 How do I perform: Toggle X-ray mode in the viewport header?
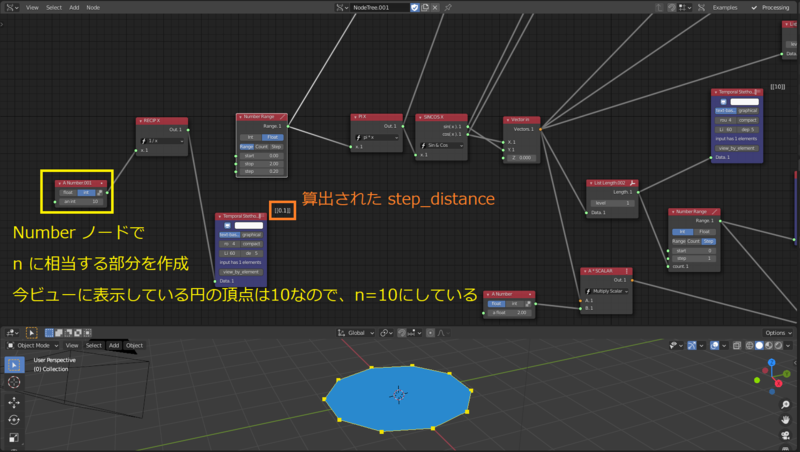[x=737, y=345]
